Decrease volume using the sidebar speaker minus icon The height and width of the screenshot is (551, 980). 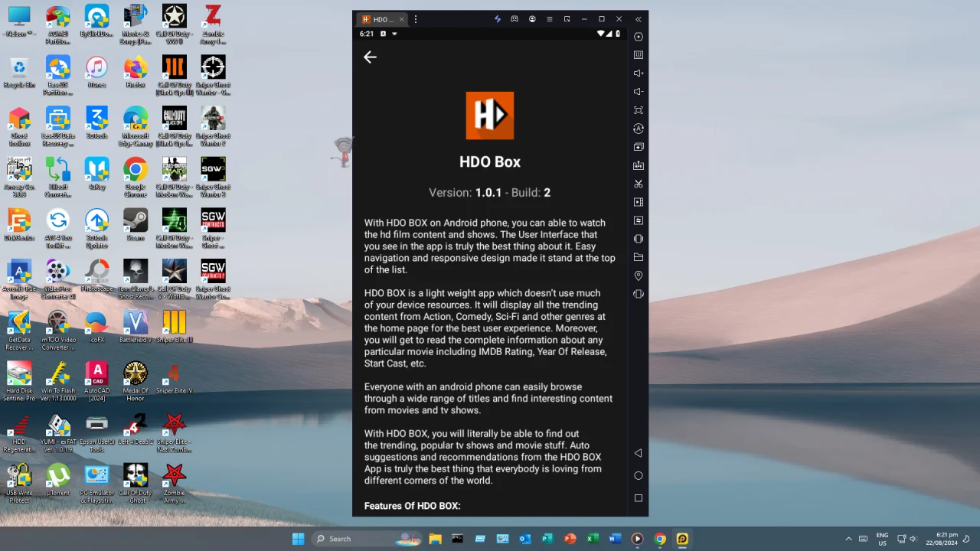click(x=639, y=92)
